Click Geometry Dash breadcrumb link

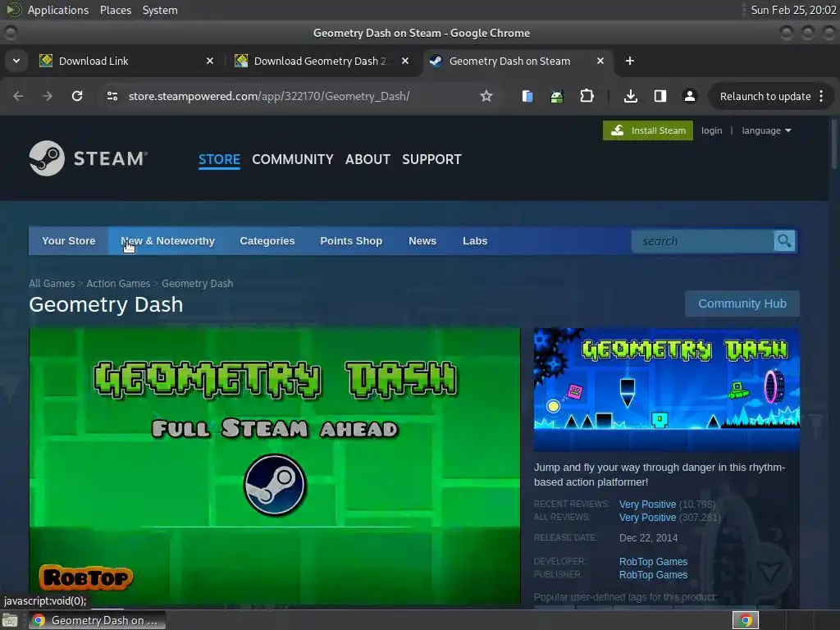tap(198, 283)
